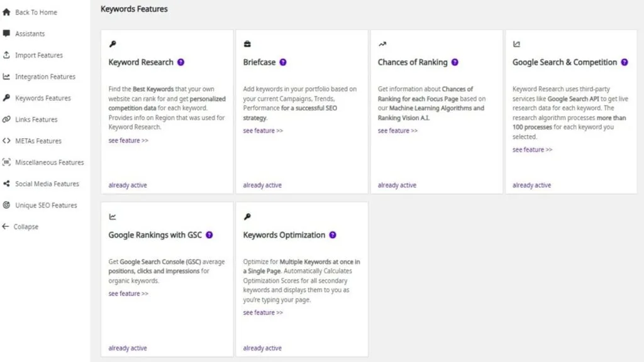
Task: Click the Briefcase card title
Action: point(259,62)
